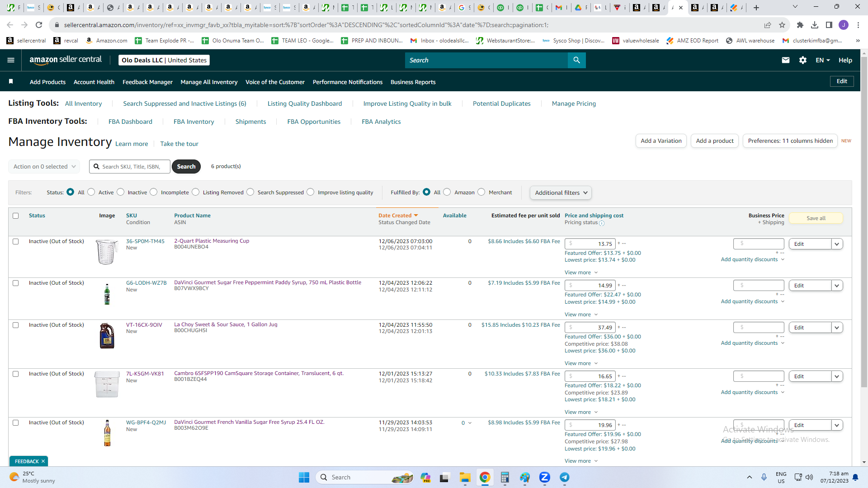Close the Feedback tab with the X
Screen dimensions: 868x488
(43, 461)
